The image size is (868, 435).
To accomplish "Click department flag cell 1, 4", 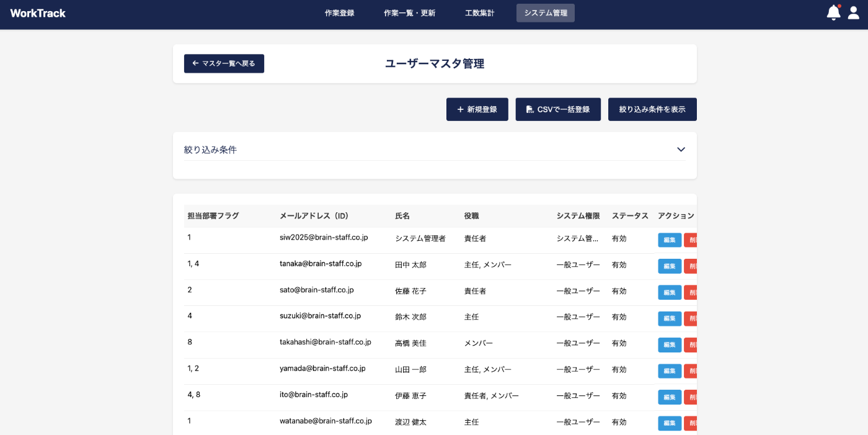I will [193, 264].
